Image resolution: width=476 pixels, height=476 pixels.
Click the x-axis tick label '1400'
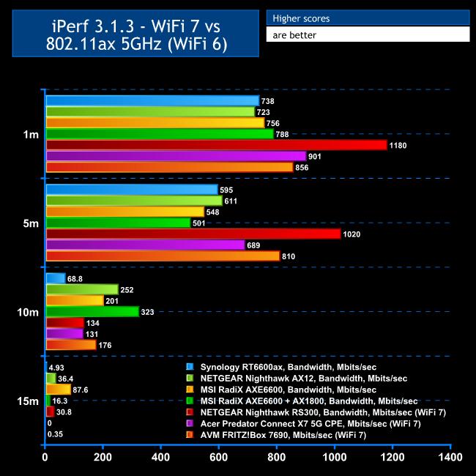450,457
